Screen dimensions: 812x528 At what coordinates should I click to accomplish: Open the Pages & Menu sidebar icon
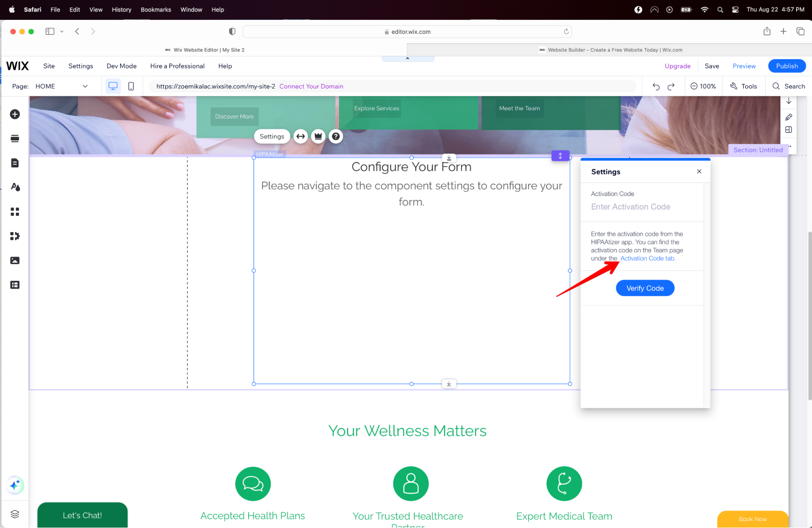(15, 163)
